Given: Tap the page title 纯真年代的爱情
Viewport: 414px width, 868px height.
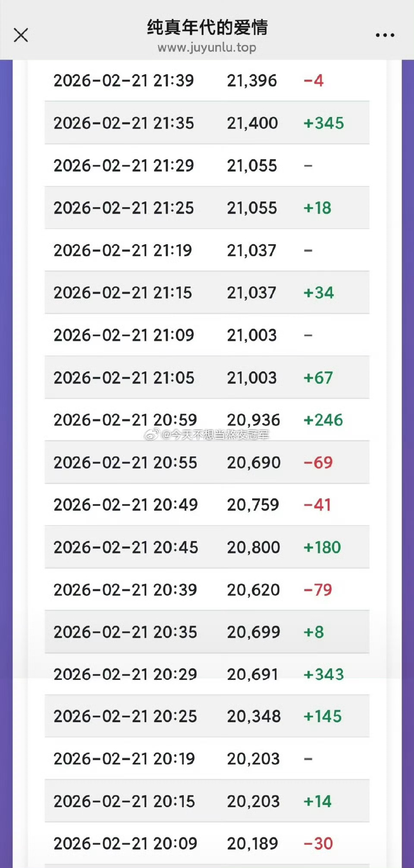Looking at the screenshot, I should 207,27.
